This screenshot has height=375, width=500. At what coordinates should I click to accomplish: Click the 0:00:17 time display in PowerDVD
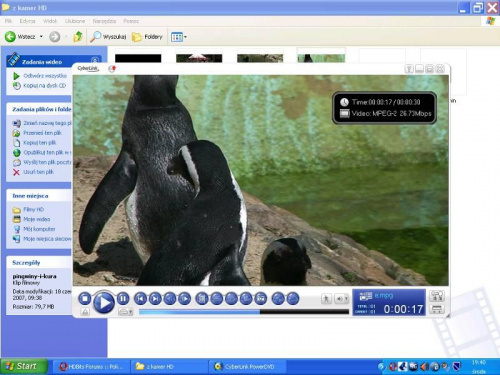pos(403,309)
